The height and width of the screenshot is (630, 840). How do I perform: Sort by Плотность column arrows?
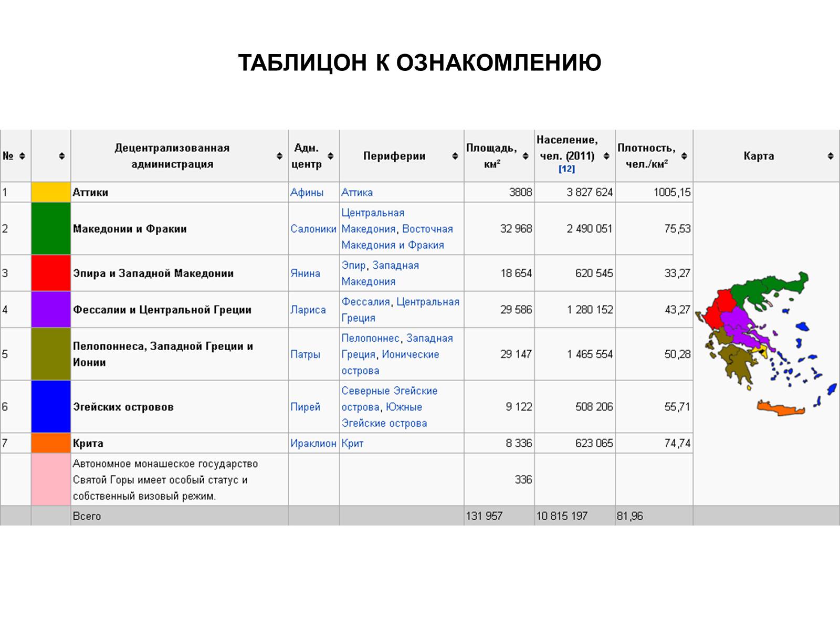(684, 156)
